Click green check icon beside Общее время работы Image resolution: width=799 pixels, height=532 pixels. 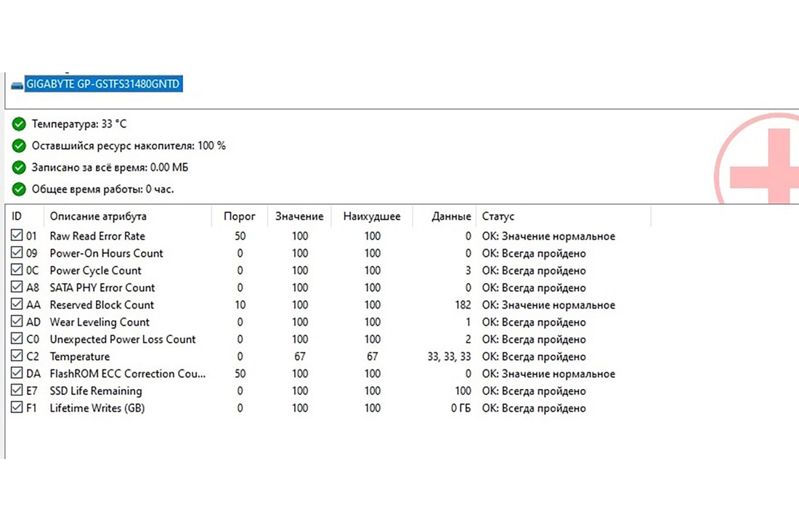tap(19, 189)
